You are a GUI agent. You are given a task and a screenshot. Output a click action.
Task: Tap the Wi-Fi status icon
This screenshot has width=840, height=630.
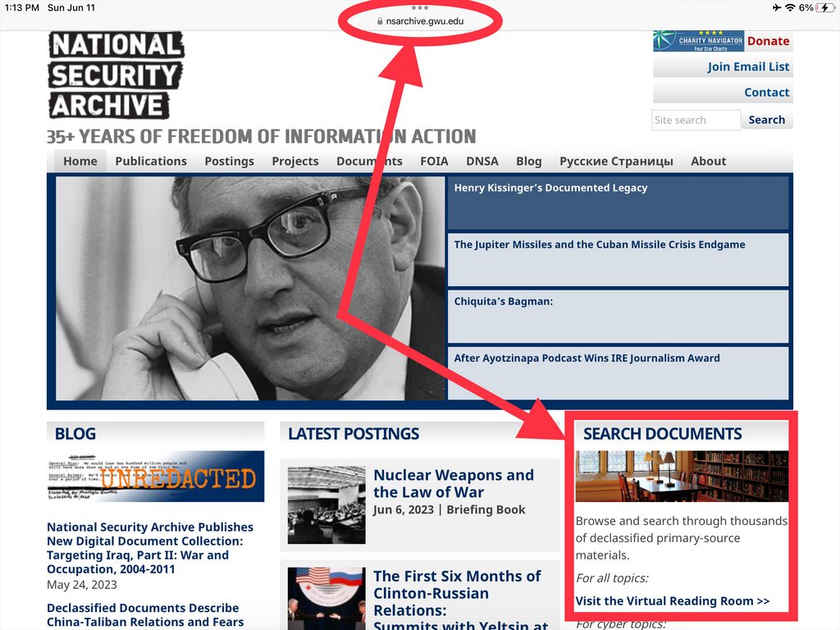point(790,7)
